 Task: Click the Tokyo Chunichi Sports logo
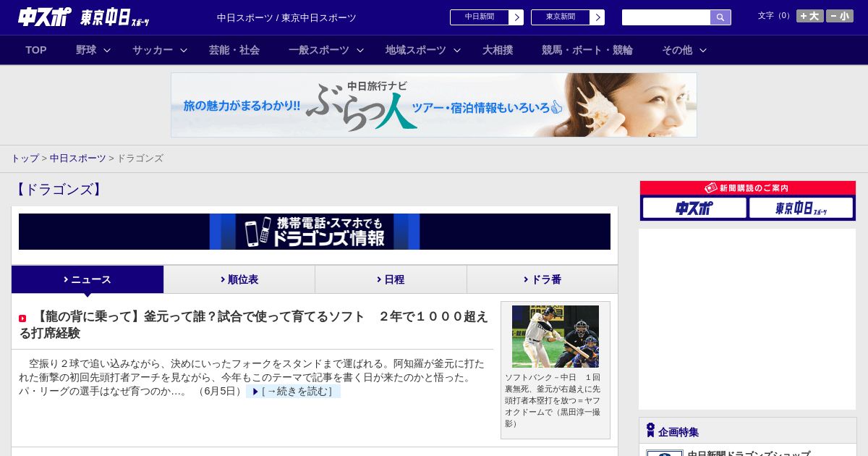(115, 17)
